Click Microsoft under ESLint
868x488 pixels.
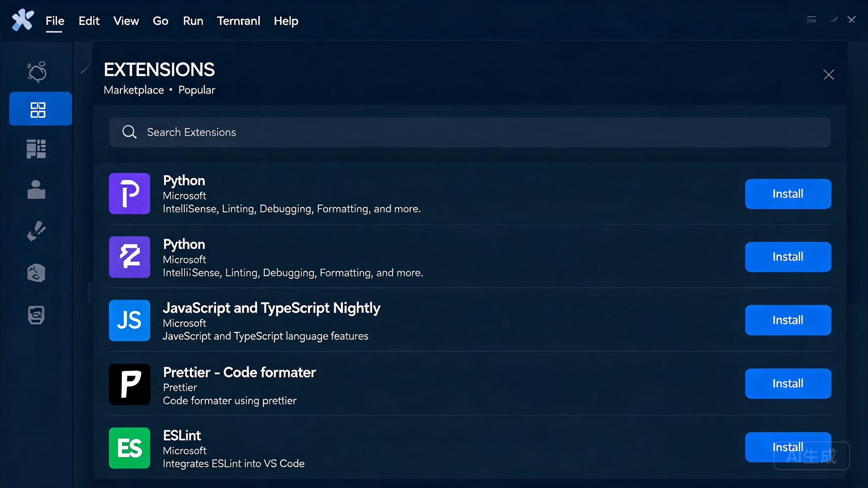click(x=184, y=451)
